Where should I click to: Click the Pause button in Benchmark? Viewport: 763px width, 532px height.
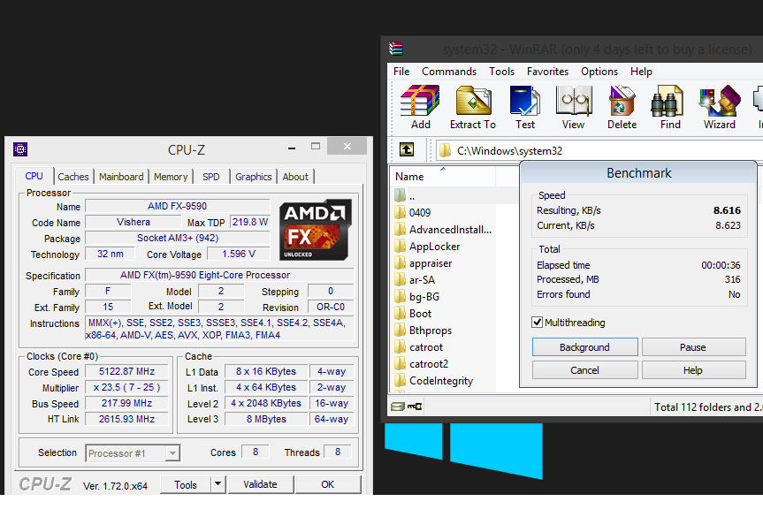tap(693, 346)
